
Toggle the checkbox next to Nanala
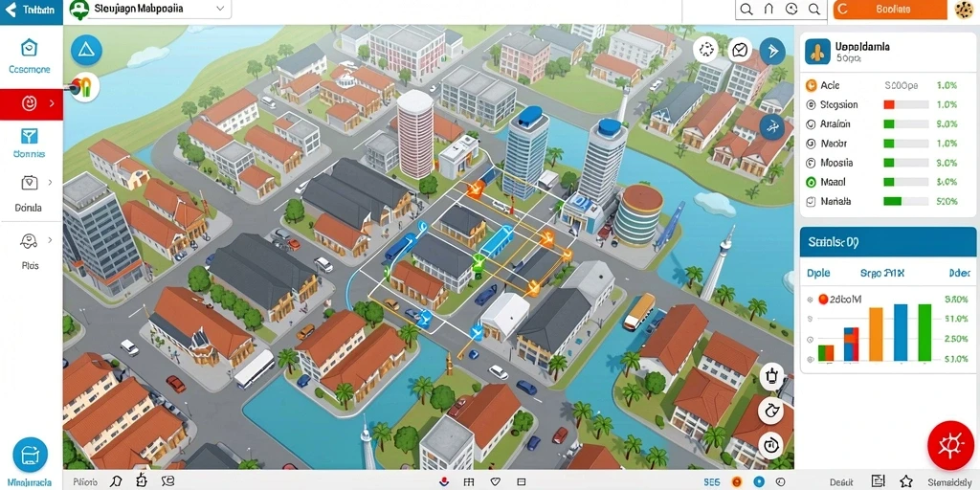point(812,202)
